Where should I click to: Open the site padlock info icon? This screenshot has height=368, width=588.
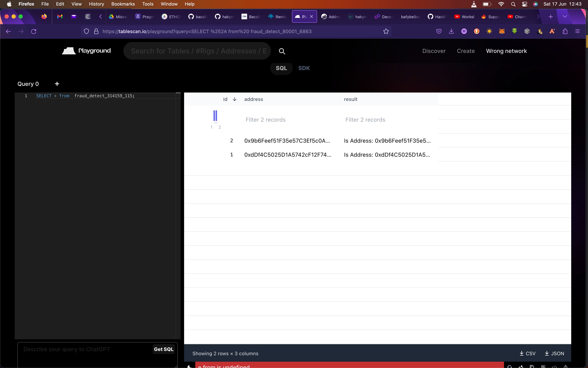click(x=96, y=31)
